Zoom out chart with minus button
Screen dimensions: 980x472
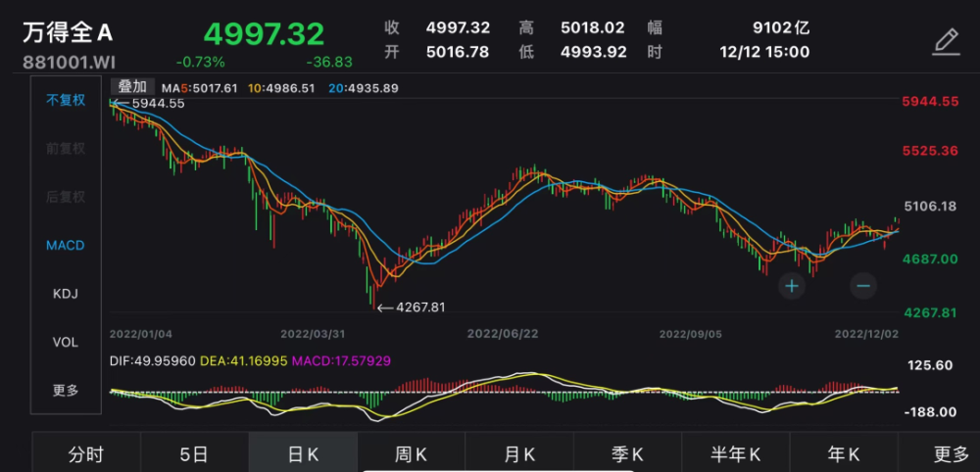pos(863,287)
